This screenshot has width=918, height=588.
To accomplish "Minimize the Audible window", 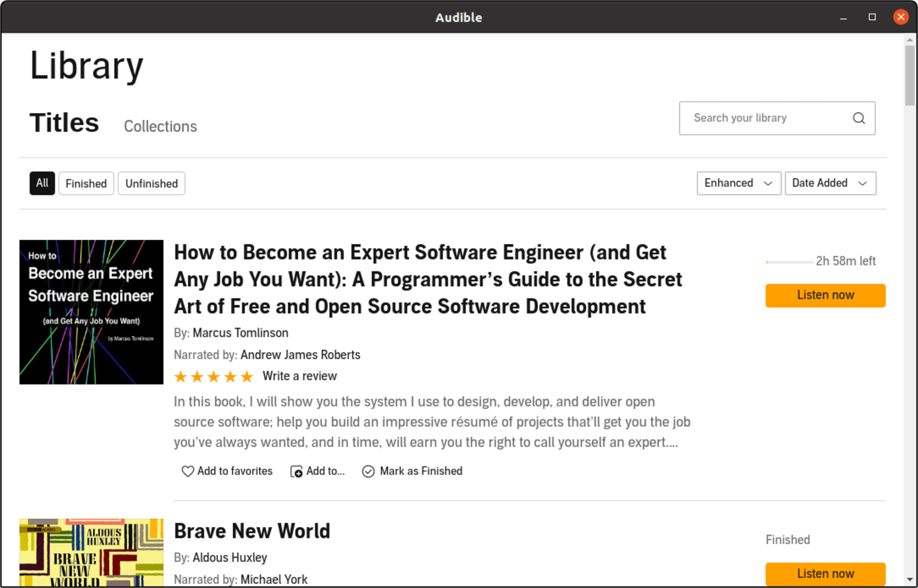I will (x=843, y=17).
